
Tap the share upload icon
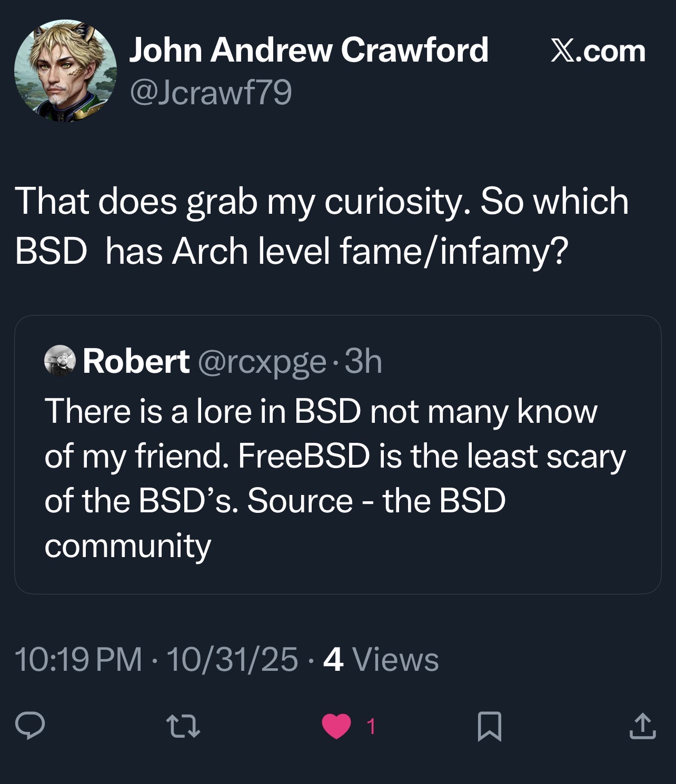coord(643,726)
